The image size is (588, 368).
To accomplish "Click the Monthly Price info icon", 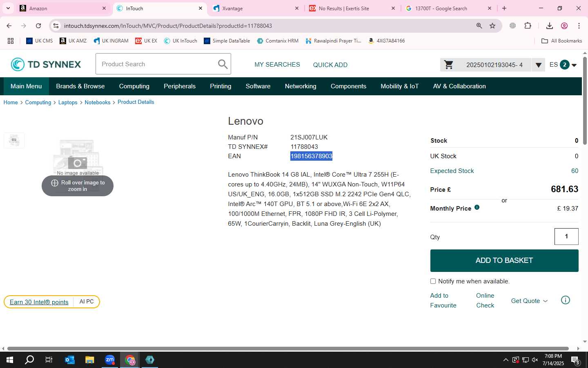I will coord(477,207).
